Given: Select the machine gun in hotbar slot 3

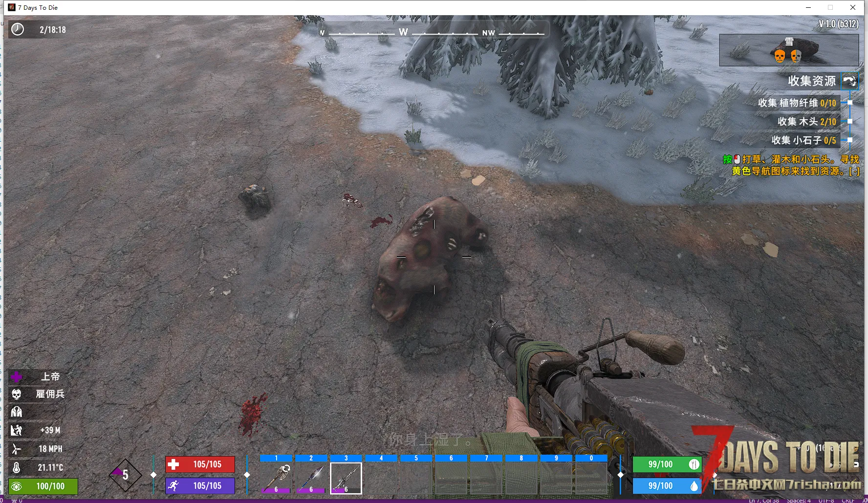Looking at the screenshot, I should (346, 478).
